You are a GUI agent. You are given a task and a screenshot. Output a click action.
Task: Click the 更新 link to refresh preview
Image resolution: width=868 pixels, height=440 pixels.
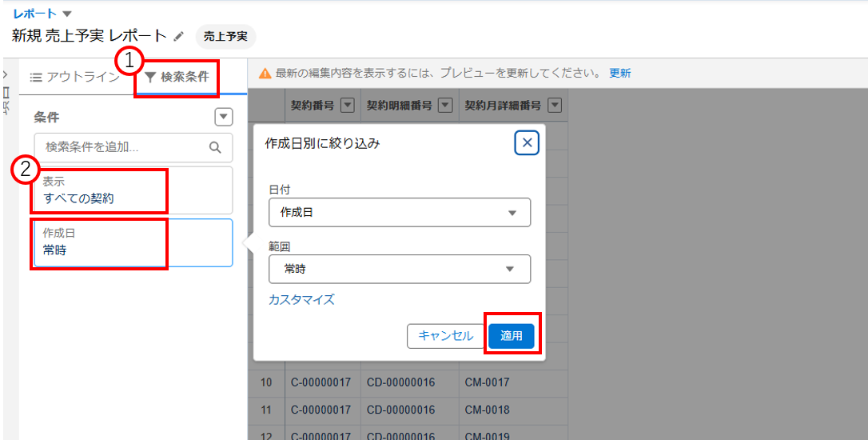(x=619, y=73)
